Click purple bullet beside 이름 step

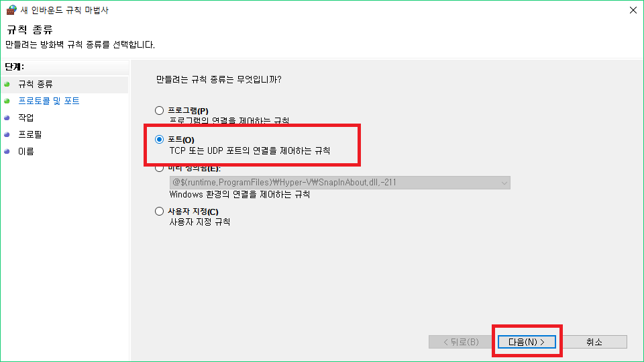[7, 151]
